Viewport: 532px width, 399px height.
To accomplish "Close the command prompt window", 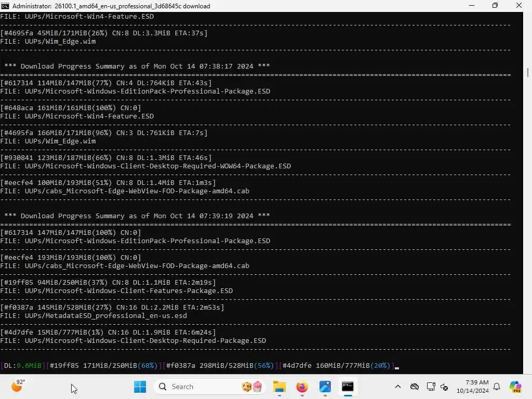I will tap(519, 6).
